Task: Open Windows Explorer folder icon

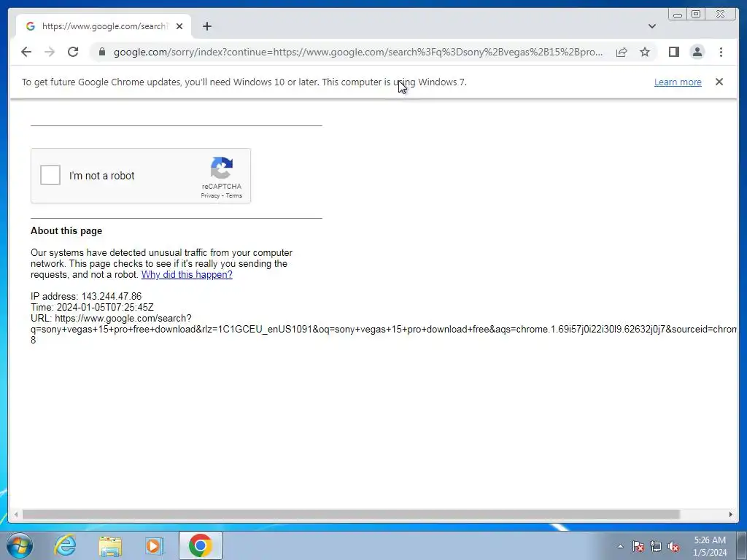Action: point(110,545)
